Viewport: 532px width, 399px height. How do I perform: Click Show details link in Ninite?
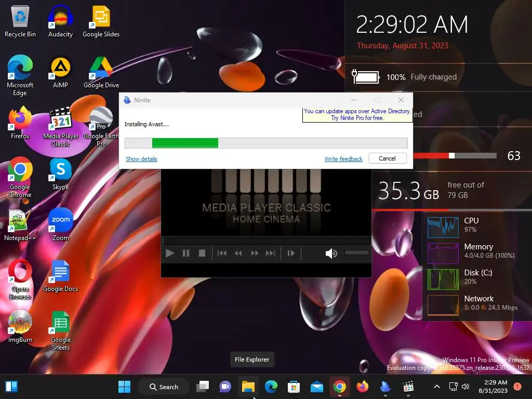coord(141,159)
